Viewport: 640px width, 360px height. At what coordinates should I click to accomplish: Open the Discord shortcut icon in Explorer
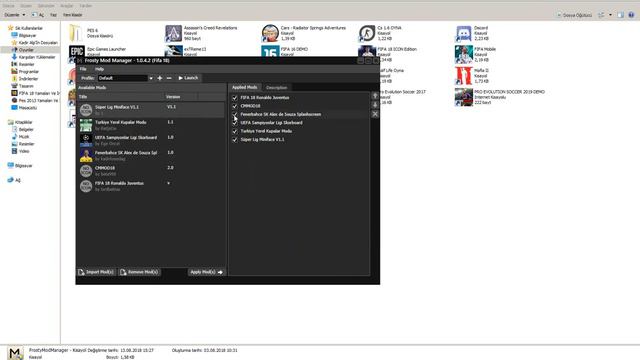click(x=464, y=33)
